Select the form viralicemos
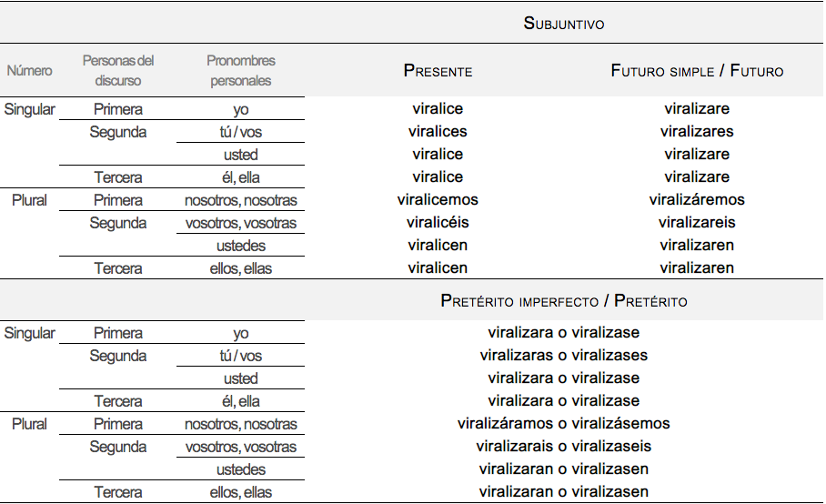The height and width of the screenshot is (504, 826). click(x=438, y=200)
